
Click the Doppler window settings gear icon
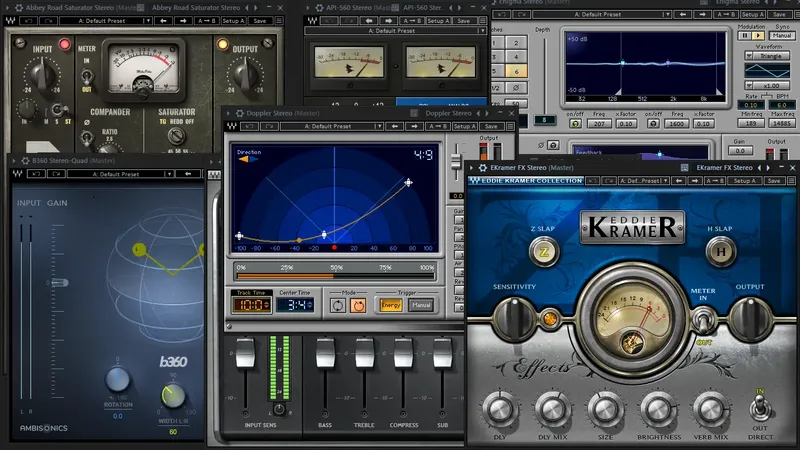239,113
